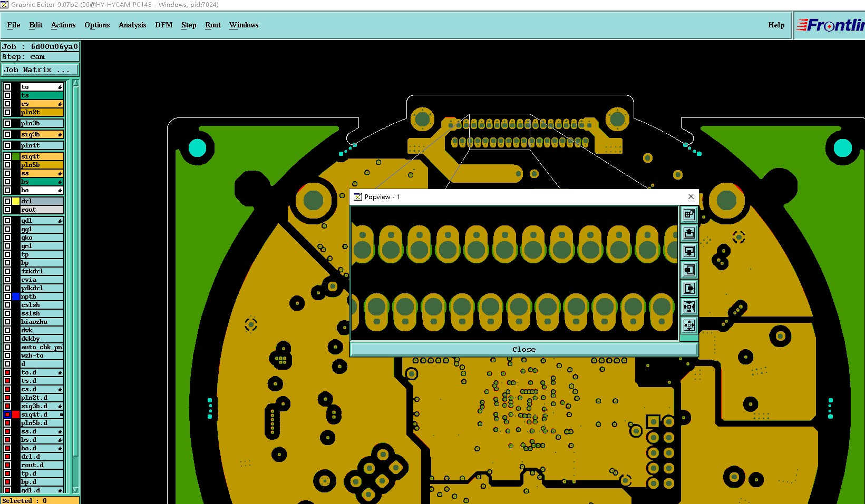865x504 pixels.
Task: Toggle the to layer checkbox
Action: [x=7, y=87]
